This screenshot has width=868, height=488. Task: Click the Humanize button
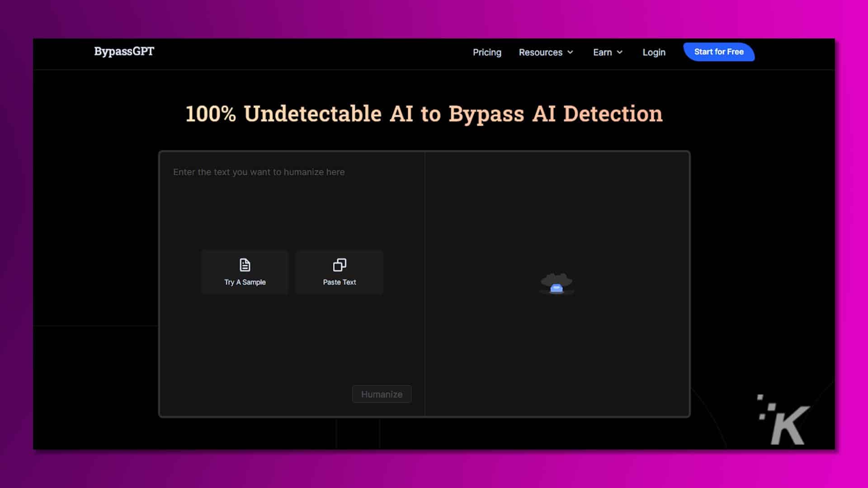click(382, 394)
